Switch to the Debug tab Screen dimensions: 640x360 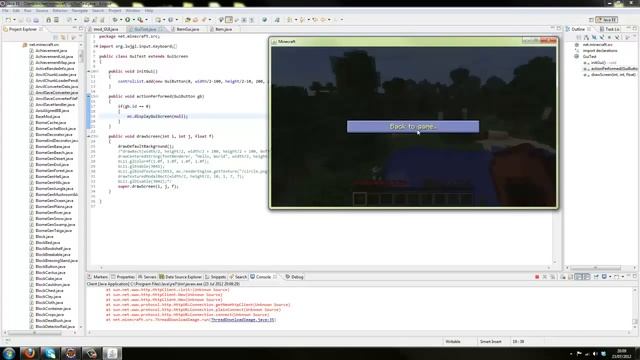point(295,277)
